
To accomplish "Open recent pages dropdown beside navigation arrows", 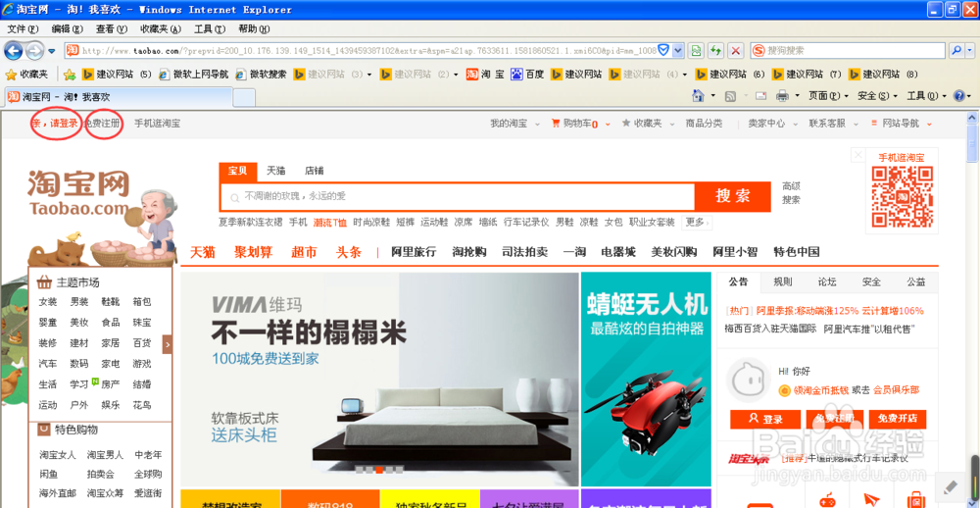I will pos(51,51).
